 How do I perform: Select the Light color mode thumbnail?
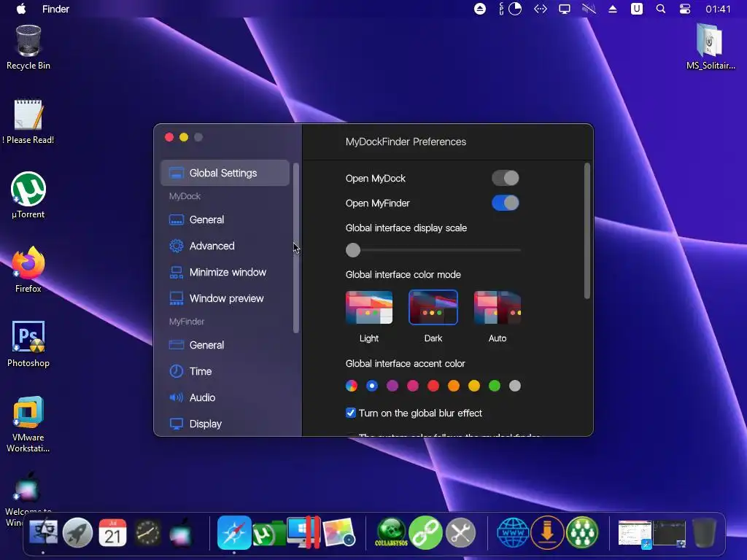click(x=369, y=308)
